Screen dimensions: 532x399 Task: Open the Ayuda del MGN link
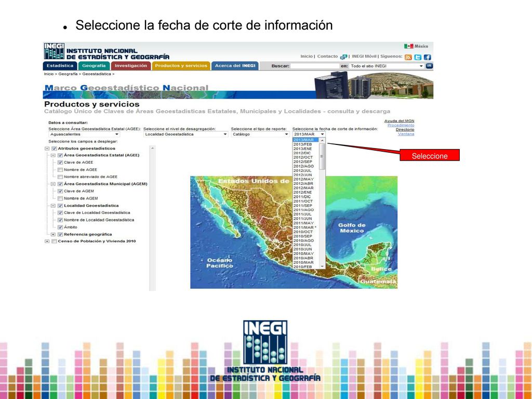tap(399, 121)
